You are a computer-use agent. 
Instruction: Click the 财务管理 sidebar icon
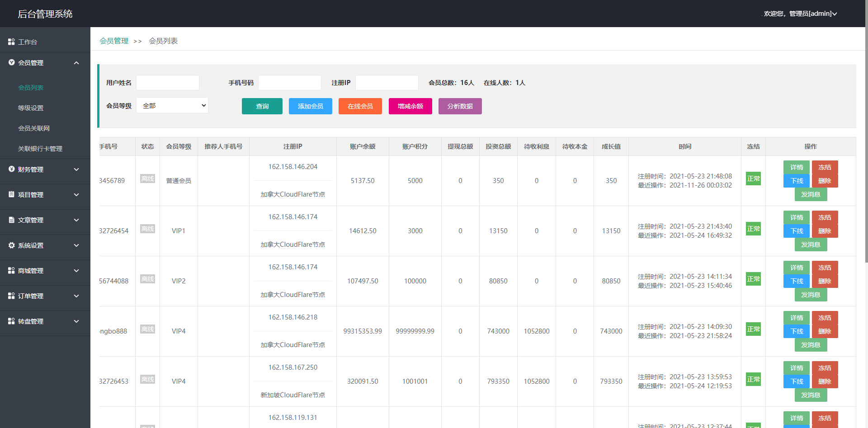tap(12, 169)
